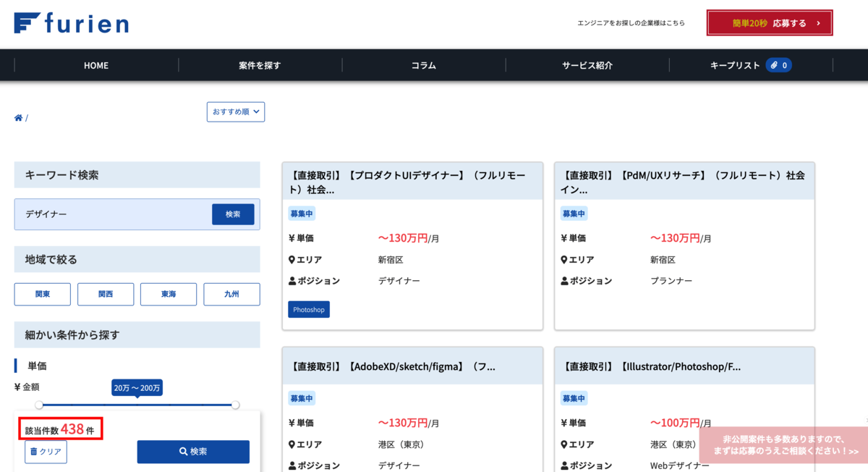Click the yen icon beside 金額 label

[x=17, y=387]
